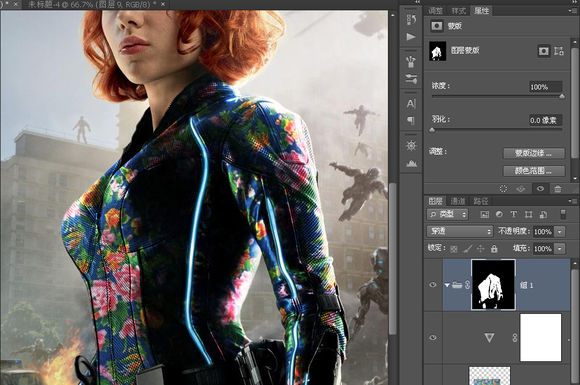Switch to the 样式 styles tab

pos(459,11)
